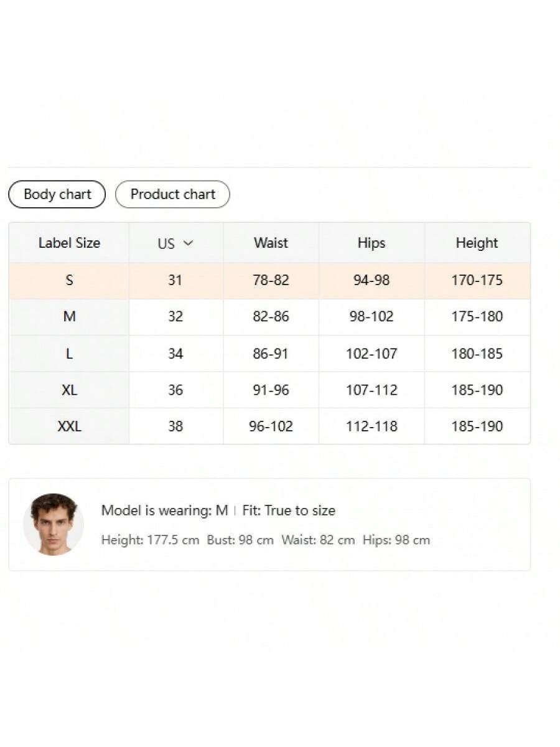The height and width of the screenshot is (747, 560).
Task: Click the "Model is wearing: M" text
Action: tap(164, 510)
